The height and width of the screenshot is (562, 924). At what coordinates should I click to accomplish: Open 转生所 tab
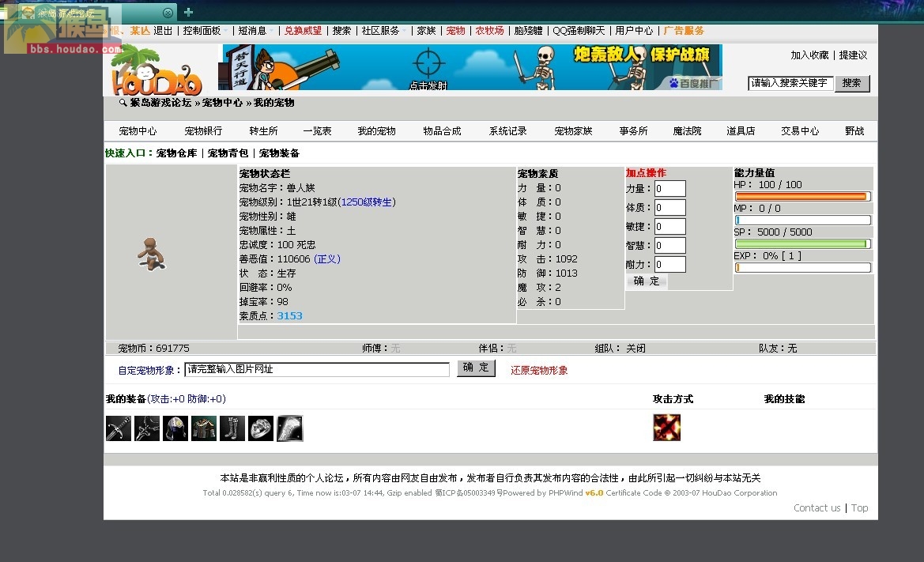[263, 130]
